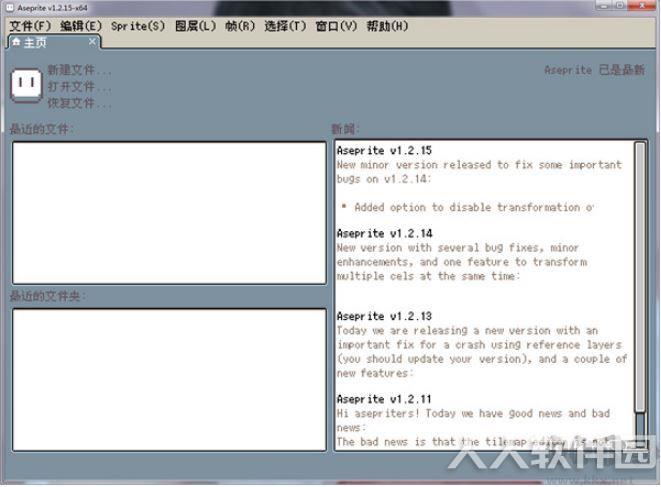Open the 窗口(V) menu
The image size is (661, 487).
[x=336, y=26]
